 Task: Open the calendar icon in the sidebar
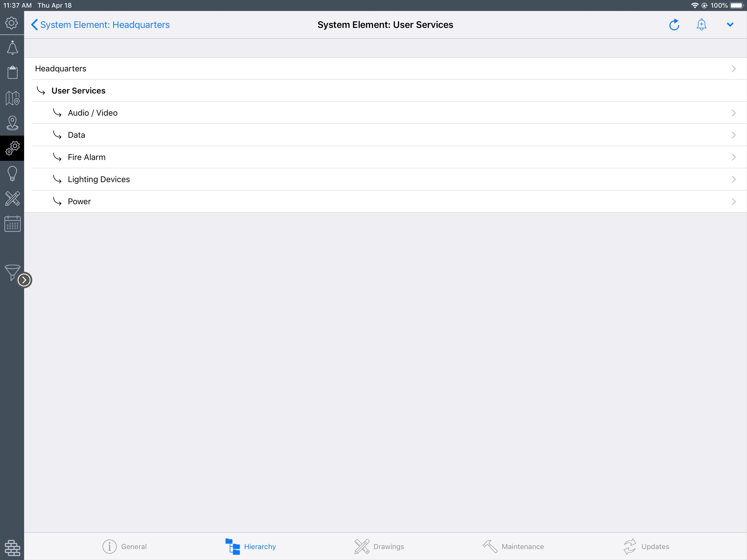(x=13, y=224)
